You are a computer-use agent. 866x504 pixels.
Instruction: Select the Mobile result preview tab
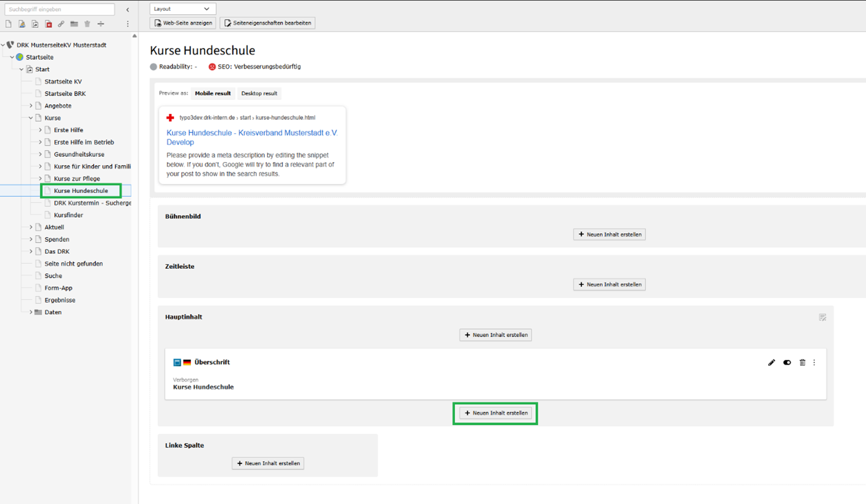tap(212, 93)
